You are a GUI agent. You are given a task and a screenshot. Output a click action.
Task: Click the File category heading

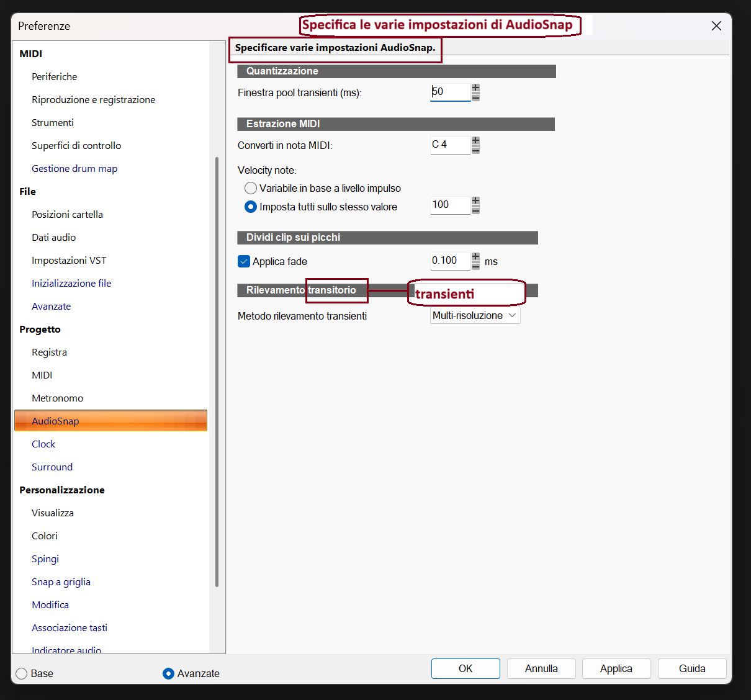[27, 191]
